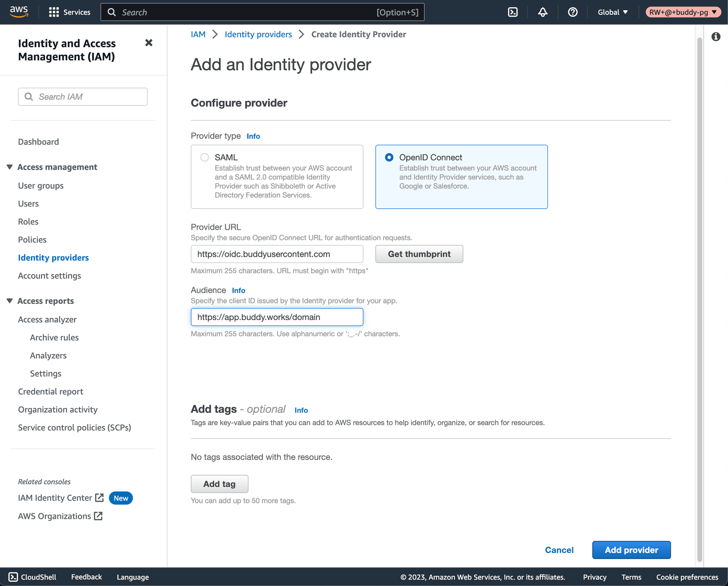Screen dimensions: 728x586
Task: Click the Audience input field
Action: click(277, 317)
